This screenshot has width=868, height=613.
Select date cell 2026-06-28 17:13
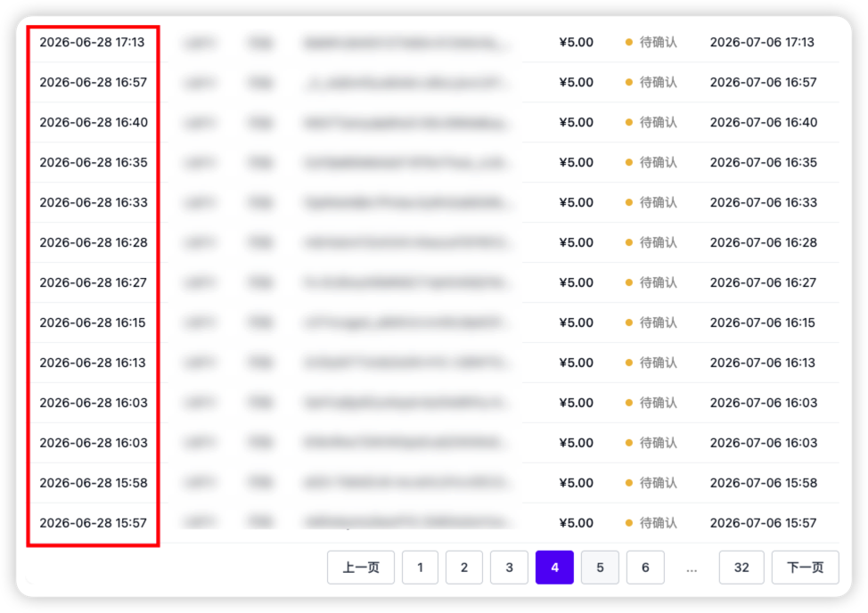point(92,42)
